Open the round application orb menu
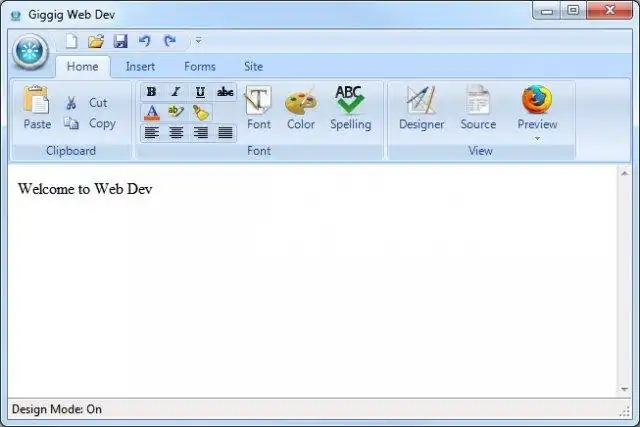 [x=30, y=52]
